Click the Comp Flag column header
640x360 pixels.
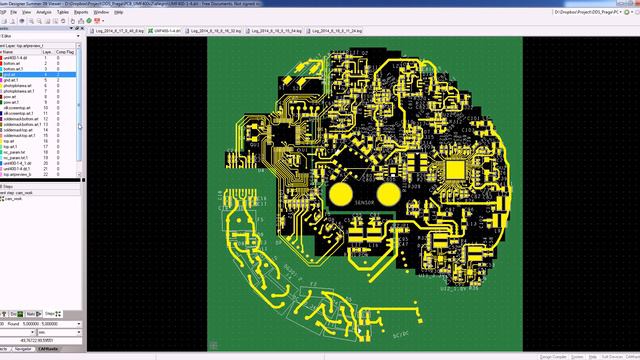[x=65, y=52]
